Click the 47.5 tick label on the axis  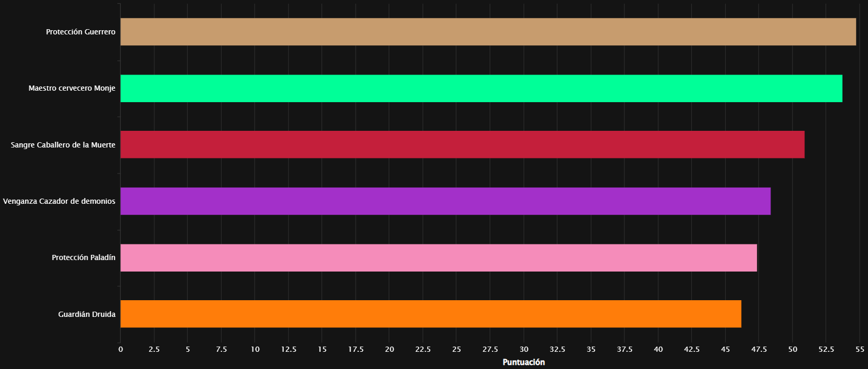pyautogui.click(x=758, y=349)
